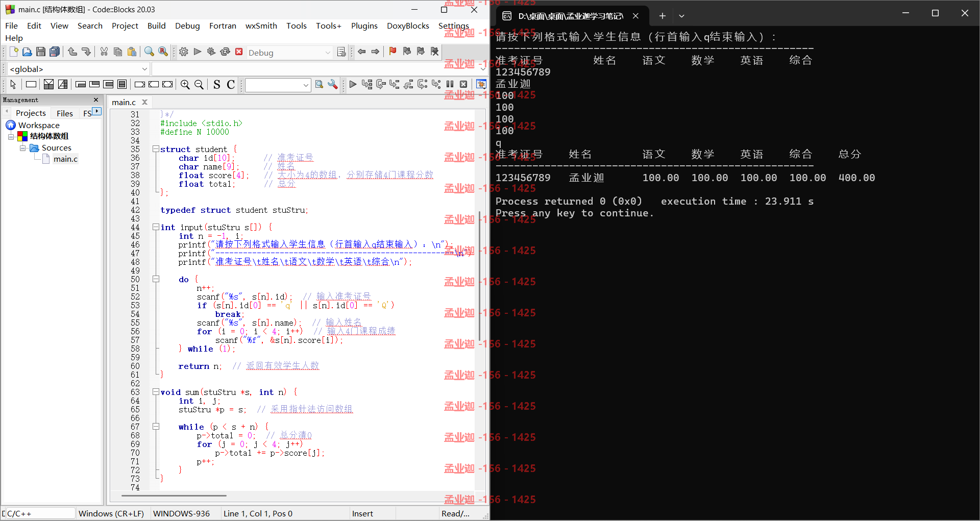This screenshot has width=980, height=521.
Task: Select the Workspace tree item
Action: click(x=39, y=125)
